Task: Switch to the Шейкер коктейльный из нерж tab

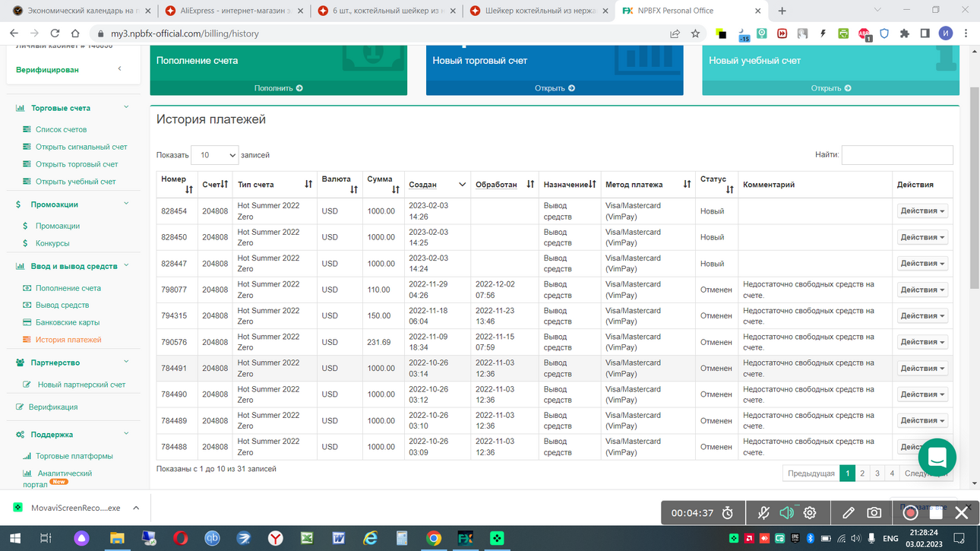Action: [539, 11]
